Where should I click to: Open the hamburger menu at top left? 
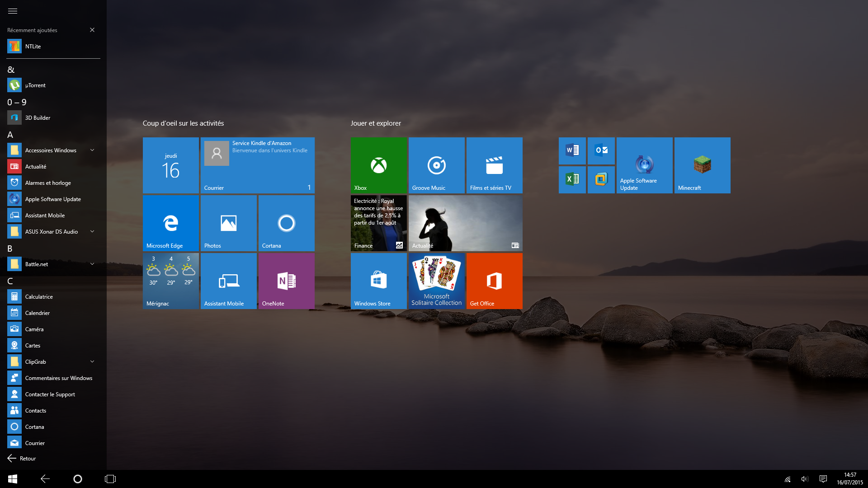point(13,11)
